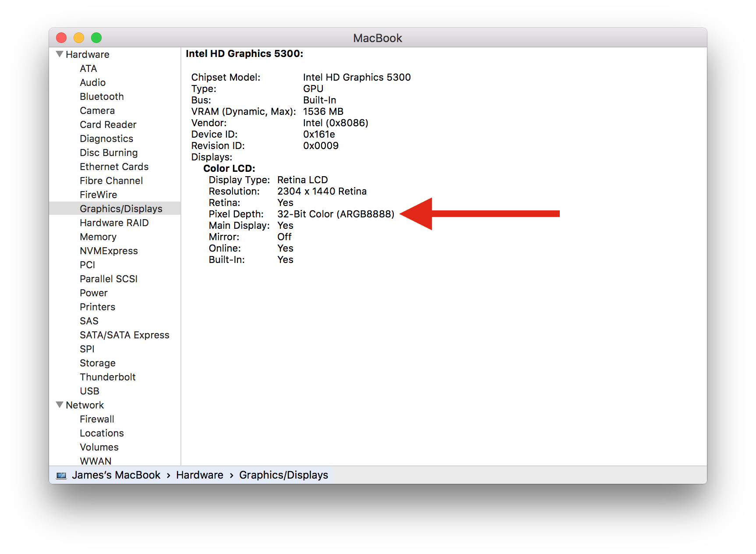The width and height of the screenshot is (756, 554).
Task: Open Parallel SCSI entry
Action: [x=109, y=279]
